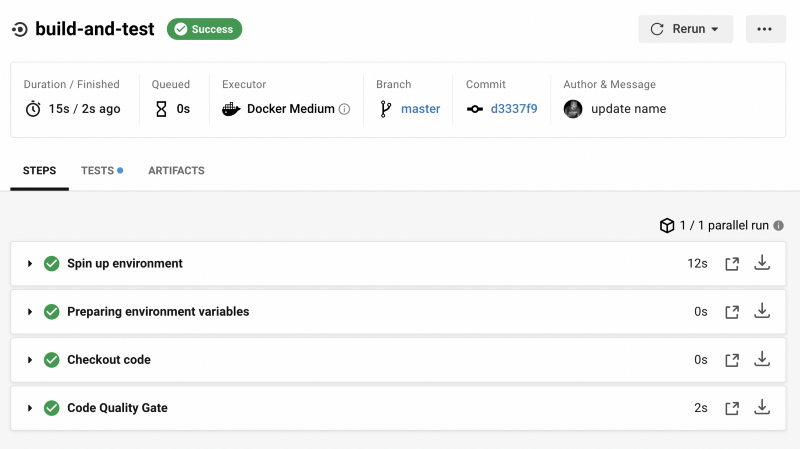Click the job icon beside build-and-test
Viewport: 800px width, 449px height.
(x=20, y=30)
